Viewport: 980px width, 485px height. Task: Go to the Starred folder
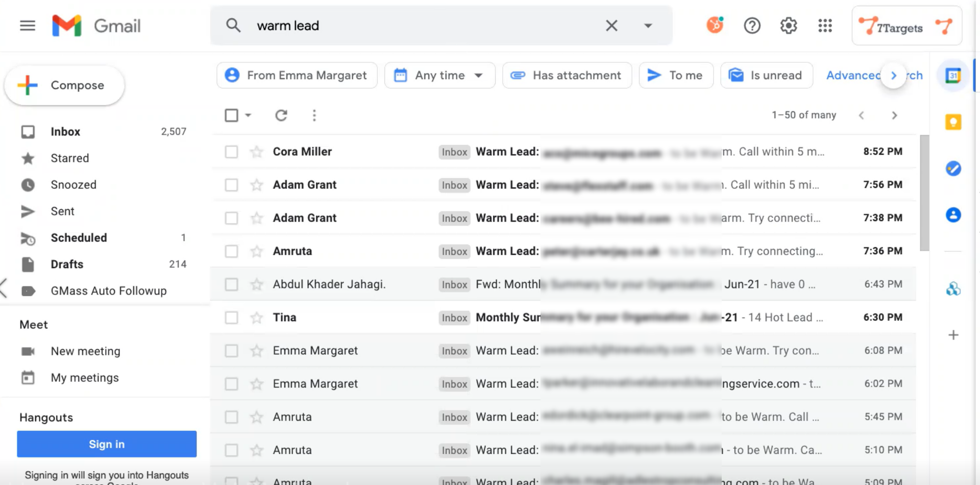tap(70, 158)
